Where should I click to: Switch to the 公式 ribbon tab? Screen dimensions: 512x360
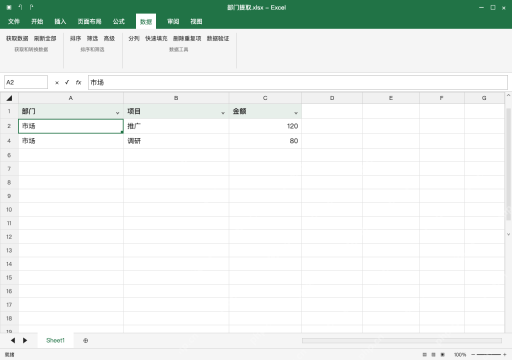click(x=119, y=22)
